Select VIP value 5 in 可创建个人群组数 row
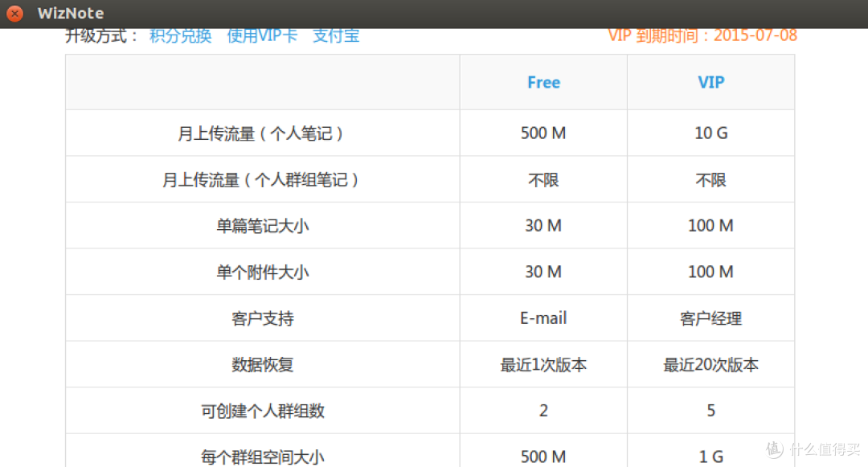This screenshot has width=868, height=467. click(x=710, y=411)
